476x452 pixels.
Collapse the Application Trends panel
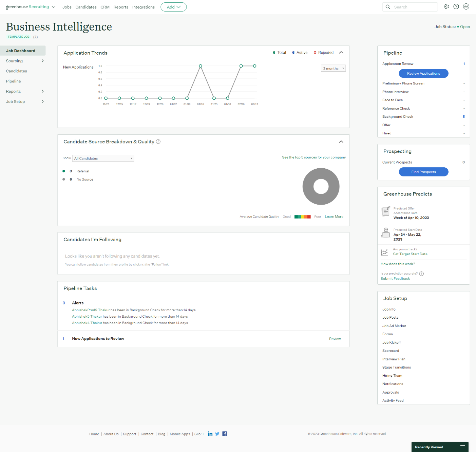click(x=341, y=52)
